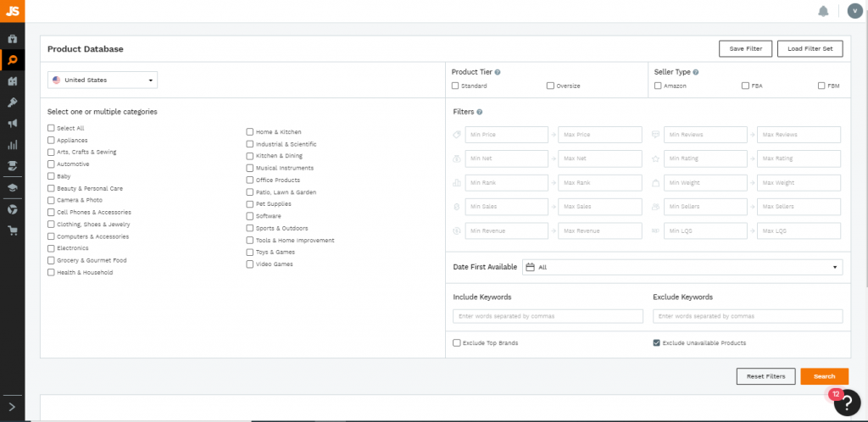Click the Filters help icon

480,112
